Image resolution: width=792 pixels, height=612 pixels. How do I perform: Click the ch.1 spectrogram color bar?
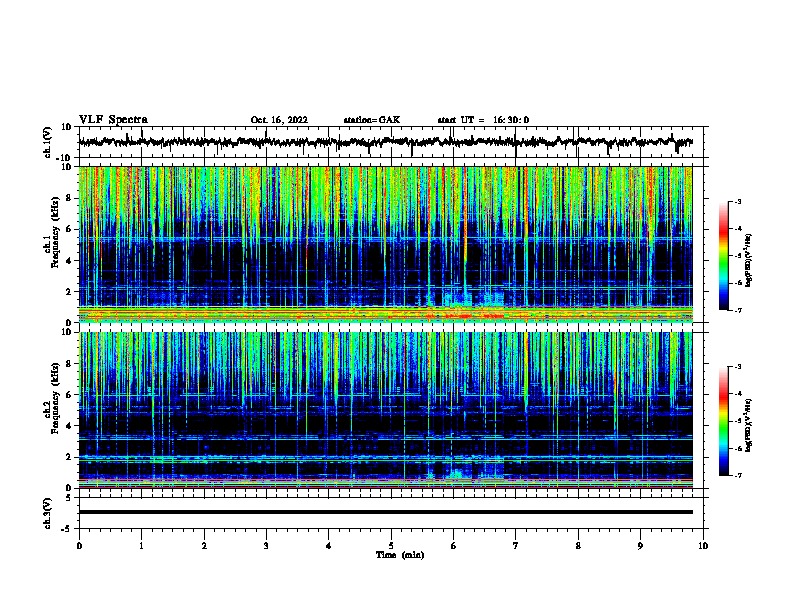724,256
